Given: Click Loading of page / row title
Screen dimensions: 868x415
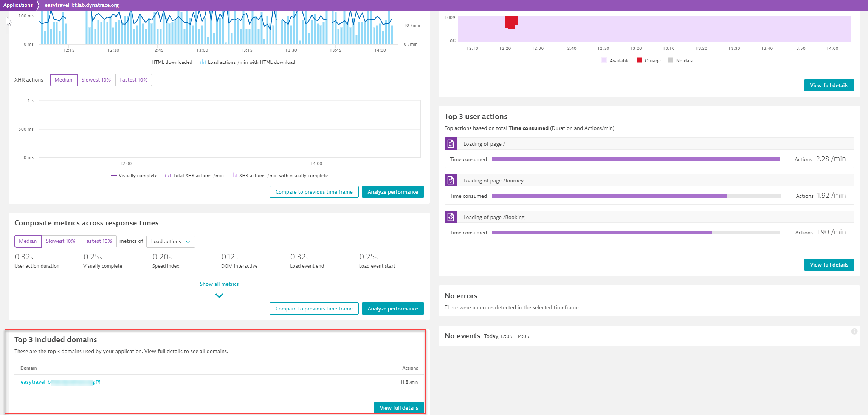Looking at the screenshot, I should pyautogui.click(x=484, y=144).
